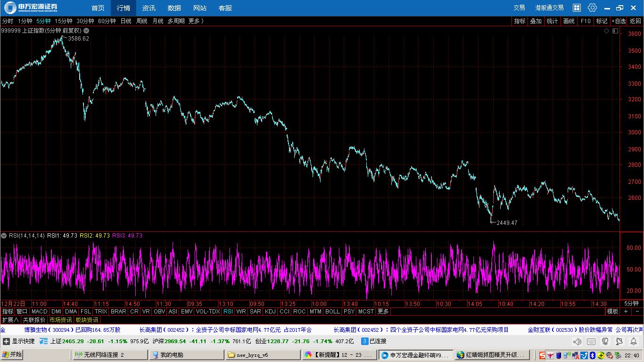The image size is (644, 362).
Task: Expand the 扩展 panel
Action: click(10, 320)
